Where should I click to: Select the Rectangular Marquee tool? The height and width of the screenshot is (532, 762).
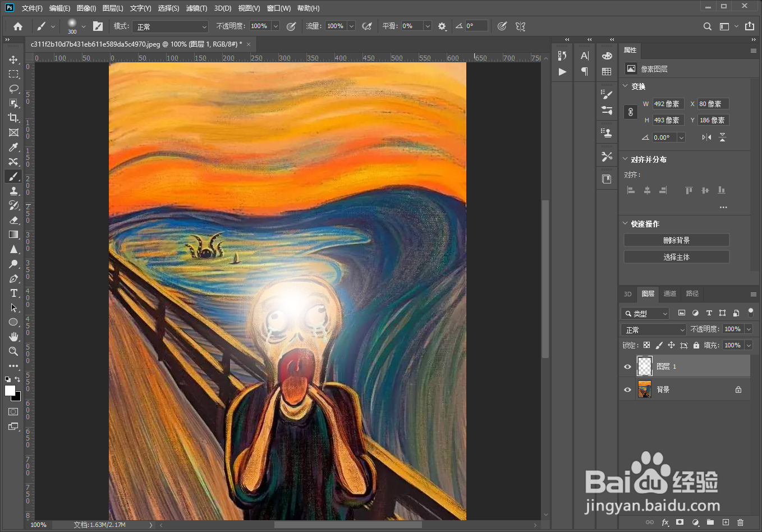pyautogui.click(x=13, y=74)
